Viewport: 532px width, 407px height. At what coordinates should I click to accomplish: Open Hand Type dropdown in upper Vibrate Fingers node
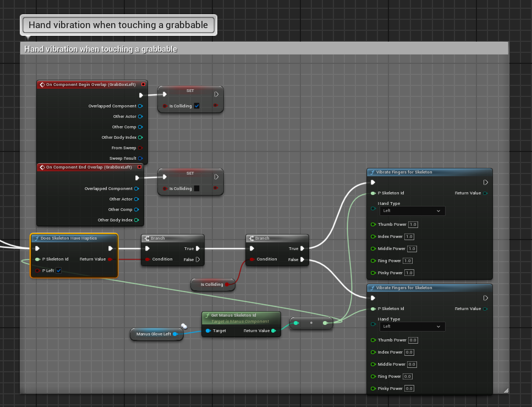click(x=412, y=211)
